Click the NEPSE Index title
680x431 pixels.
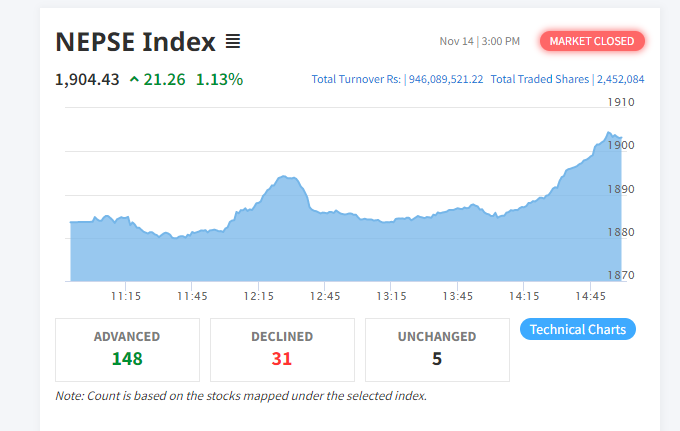[x=136, y=42]
